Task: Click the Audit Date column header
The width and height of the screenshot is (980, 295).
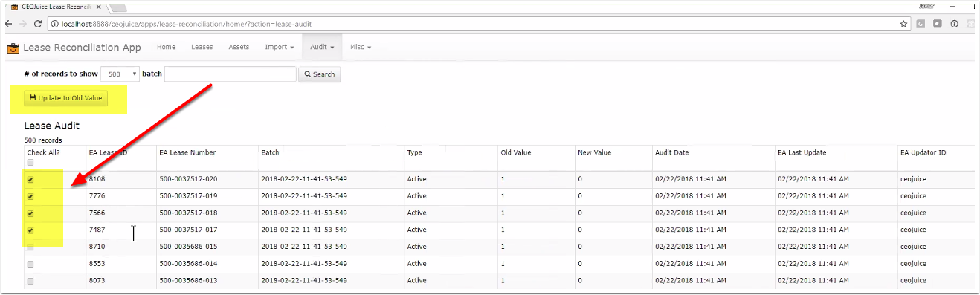Action: [x=672, y=152]
